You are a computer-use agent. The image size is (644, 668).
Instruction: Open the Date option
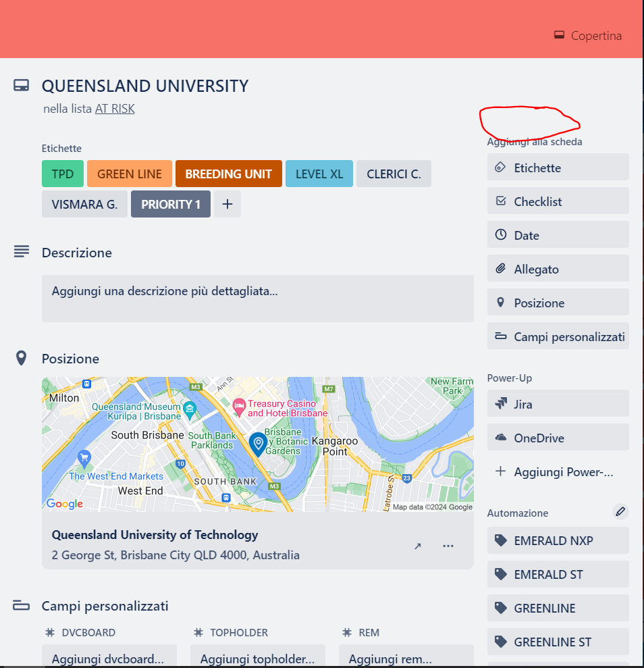tap(558, 235)
